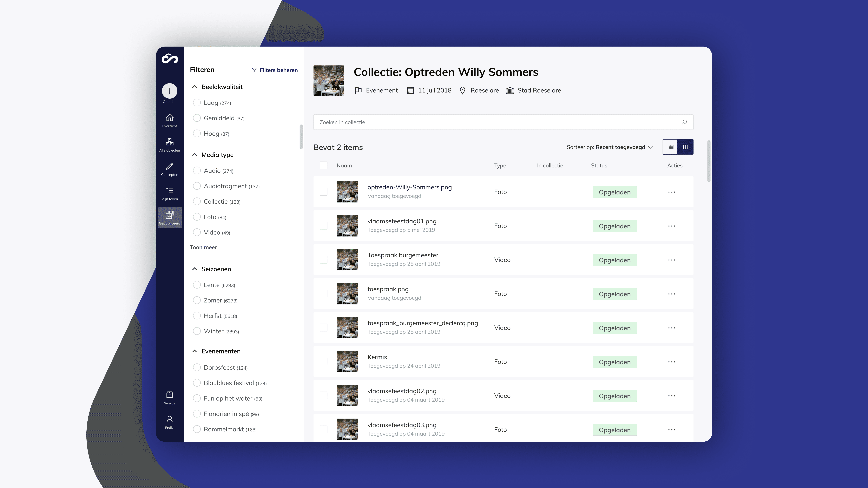868x488 pixels.
Task: Collapse the Evenementen filter section
Action: [x=194, y=351]
